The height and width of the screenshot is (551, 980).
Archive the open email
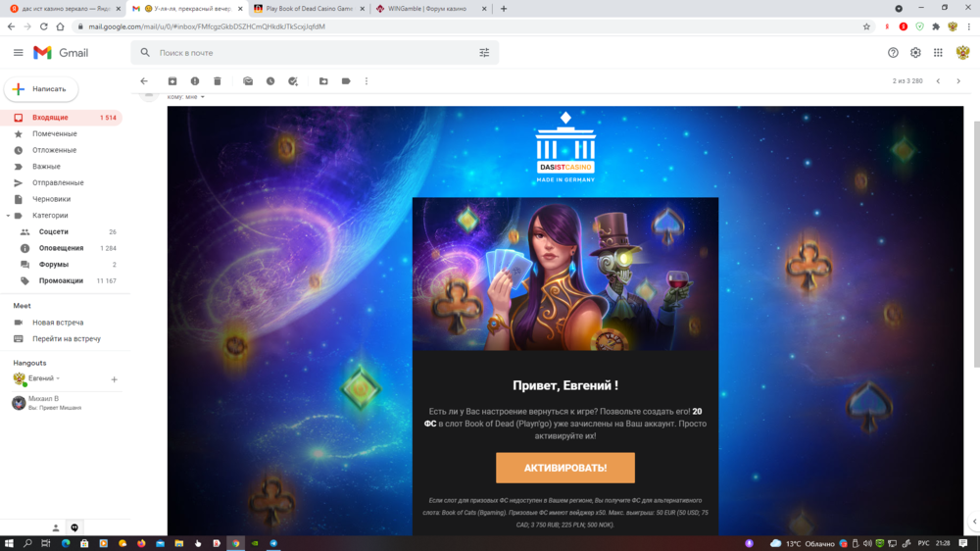coord(172,81)
